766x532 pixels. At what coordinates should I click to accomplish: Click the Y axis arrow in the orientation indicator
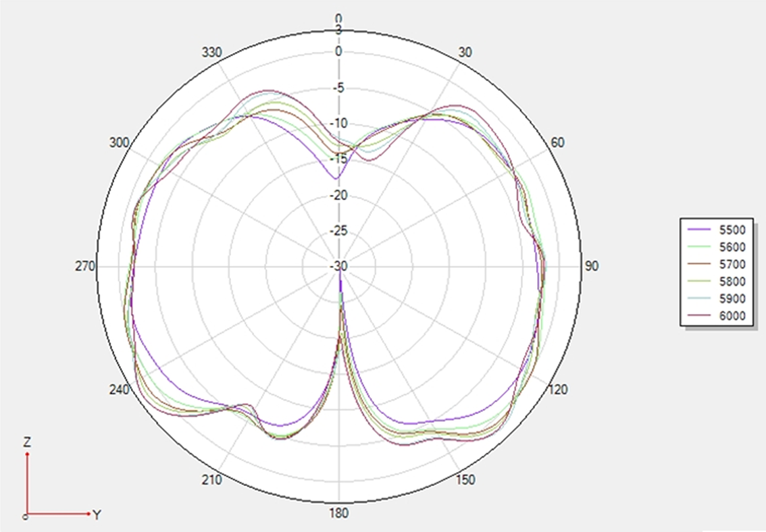[90, 513]
